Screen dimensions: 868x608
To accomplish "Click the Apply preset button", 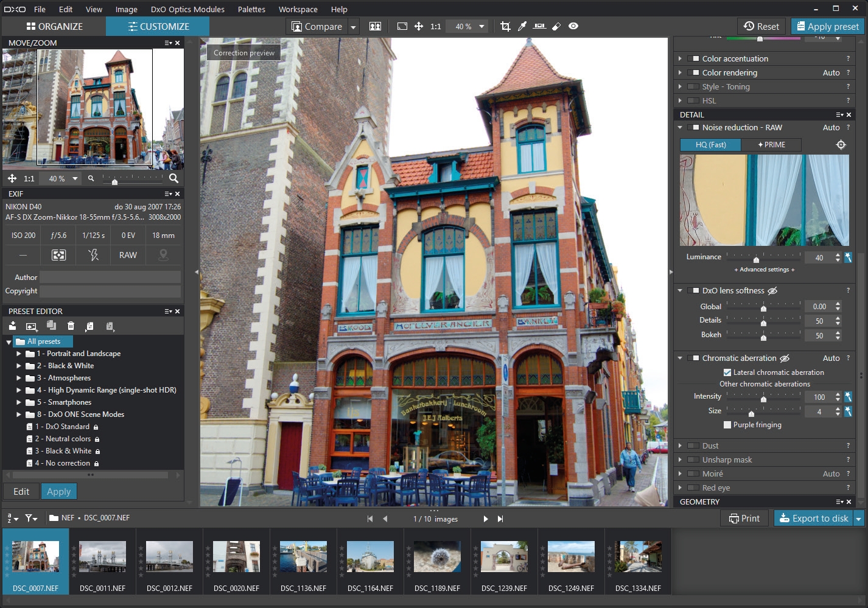I will point(827,26).
